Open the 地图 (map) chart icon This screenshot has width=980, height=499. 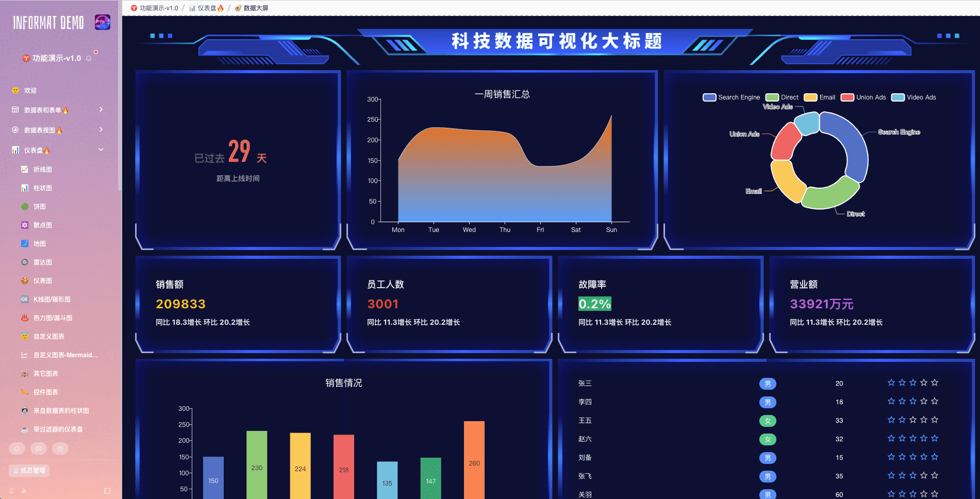(25, 243)
